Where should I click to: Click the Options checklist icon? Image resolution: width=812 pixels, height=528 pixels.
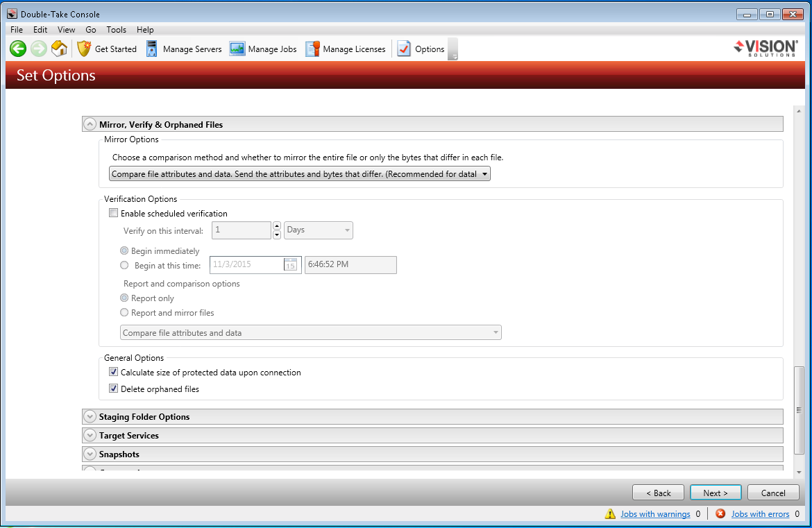pos(404,49)
